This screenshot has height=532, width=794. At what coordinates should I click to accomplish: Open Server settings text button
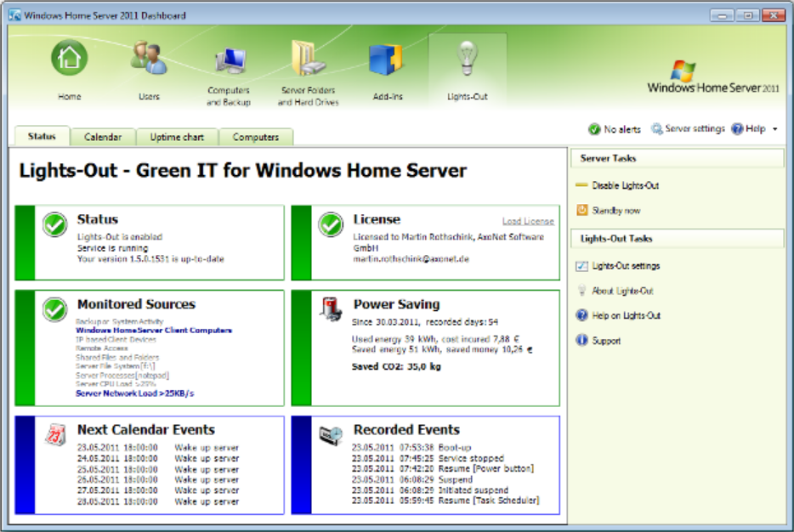(695, 128)
